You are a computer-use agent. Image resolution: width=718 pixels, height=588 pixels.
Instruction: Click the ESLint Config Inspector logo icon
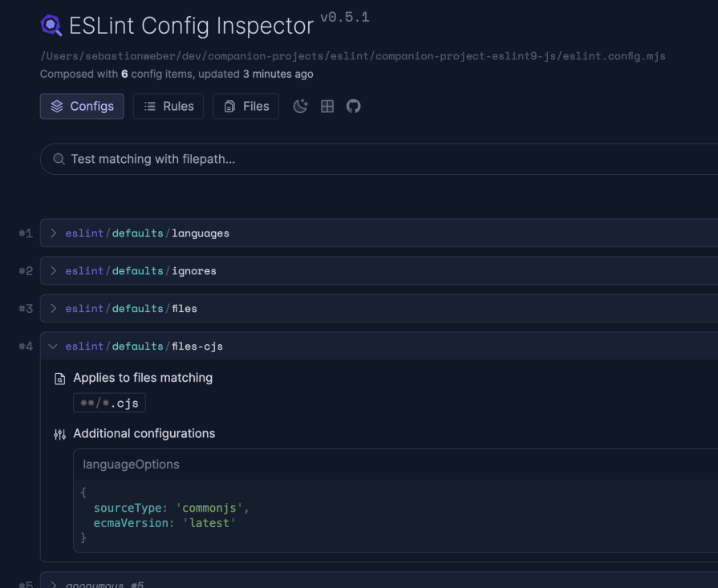(51, 26)
